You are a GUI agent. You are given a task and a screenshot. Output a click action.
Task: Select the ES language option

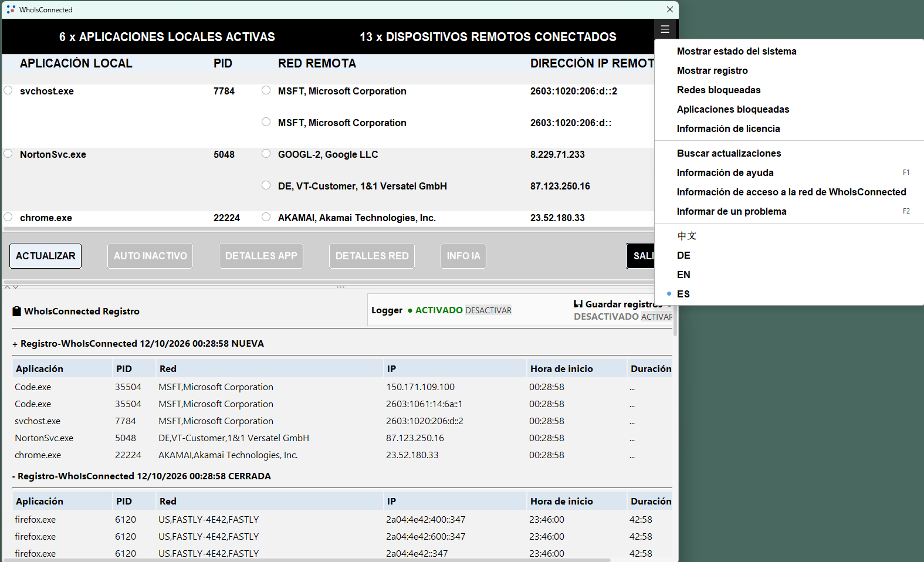pos(789,294)
